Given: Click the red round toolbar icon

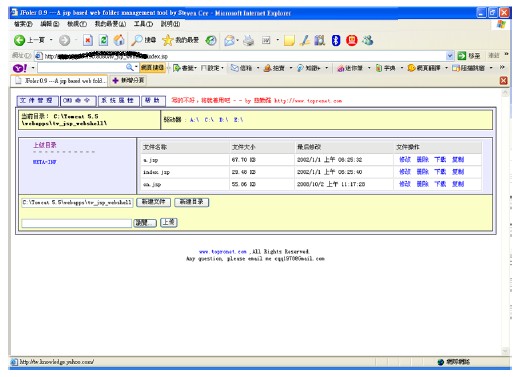Looking at the screenshot, I should [352, 41].
